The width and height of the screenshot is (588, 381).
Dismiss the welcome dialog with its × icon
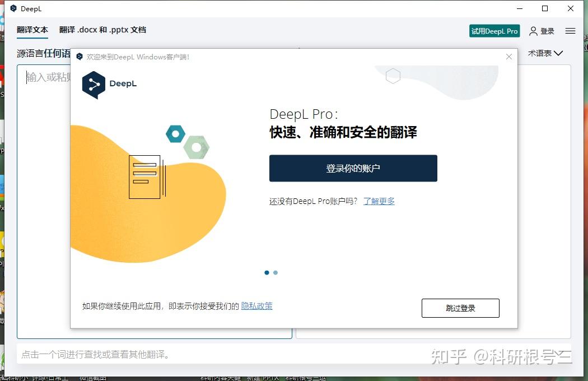click(508, 57)
